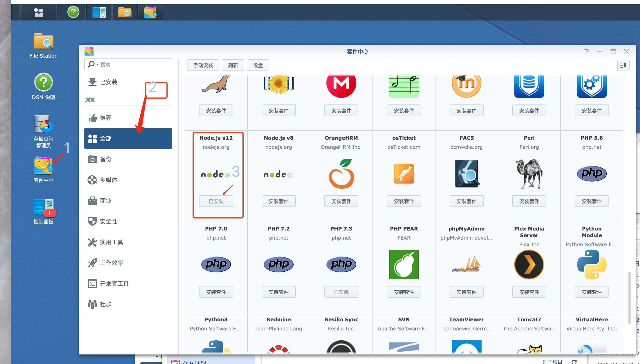Click the PHP PEAR pear icon
The height and width of the screenshot is (364, 640).
404,264
